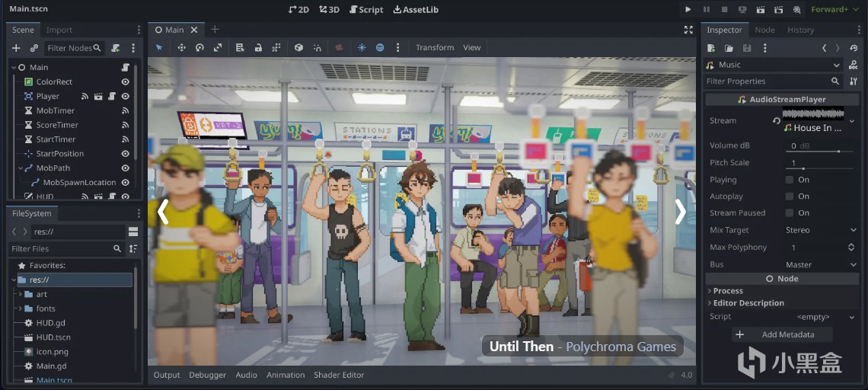This screenshot has height=390, width=868.
Task: Attach a script to the selected node
Action: tap(115, 48)
